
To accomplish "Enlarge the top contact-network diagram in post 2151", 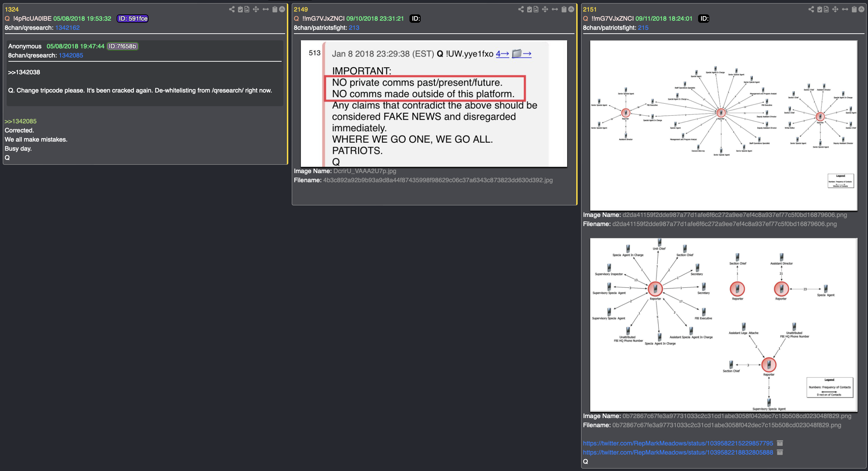I will pyautogui.click(x=724, y=125).
